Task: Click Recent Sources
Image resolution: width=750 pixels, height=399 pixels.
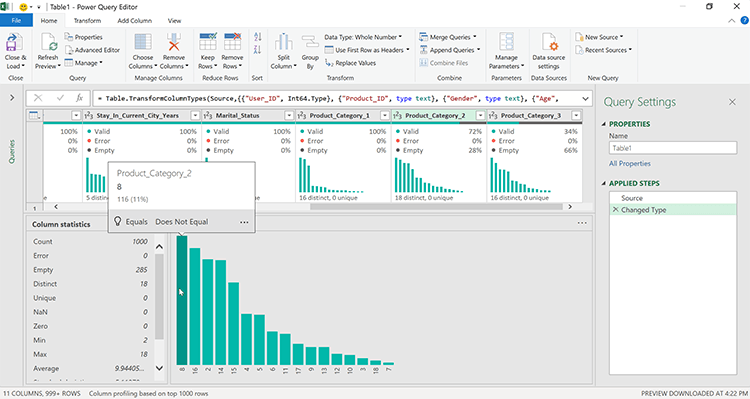Action: [604, 50]
